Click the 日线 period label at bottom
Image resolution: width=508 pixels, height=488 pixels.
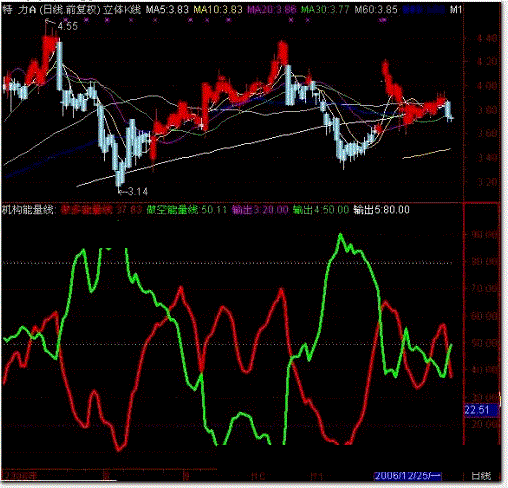point(481,476)
